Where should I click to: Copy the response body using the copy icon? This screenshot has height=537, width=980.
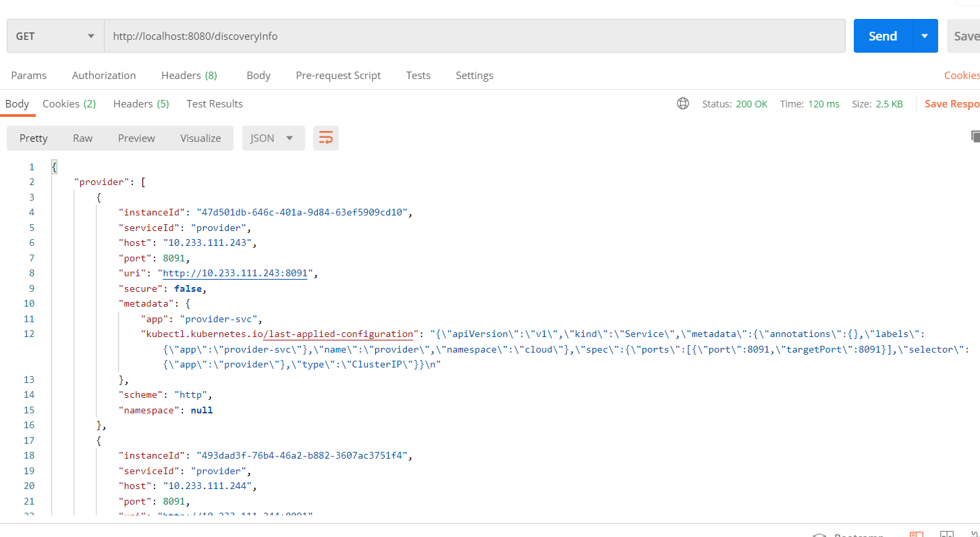(x=975, y=136)
